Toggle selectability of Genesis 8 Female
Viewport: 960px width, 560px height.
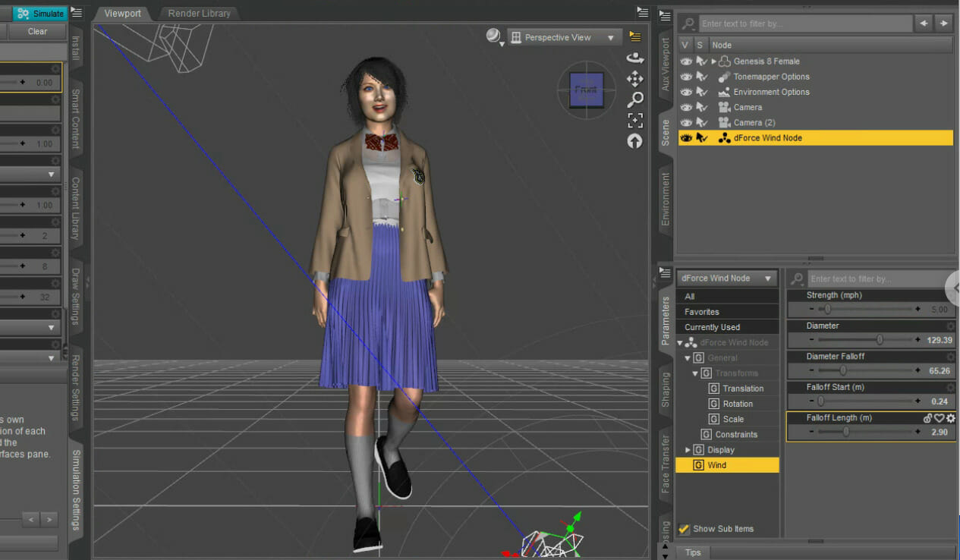(x=701, y=61)
